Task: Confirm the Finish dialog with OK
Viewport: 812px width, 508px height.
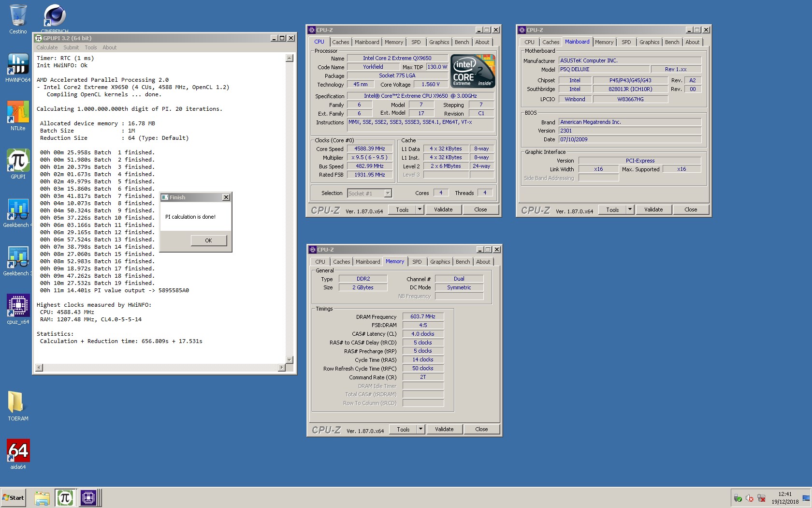Action: [208, 240]
